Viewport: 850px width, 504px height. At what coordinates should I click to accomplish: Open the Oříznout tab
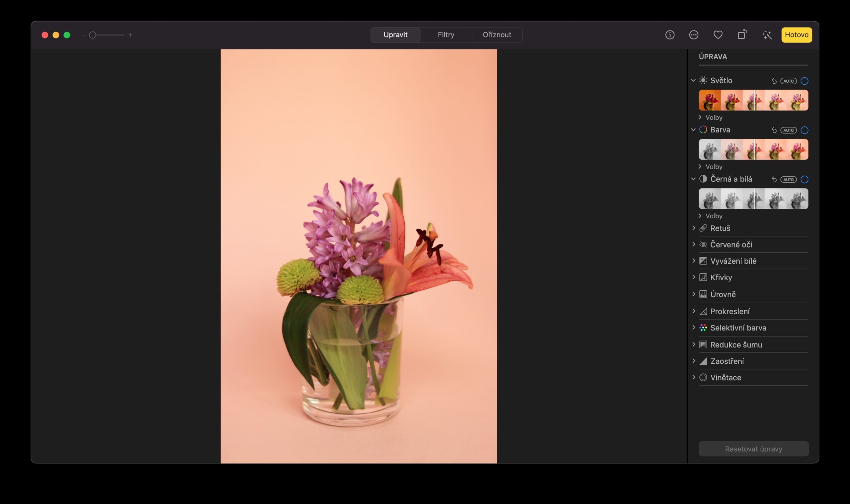tap(497, 35)
